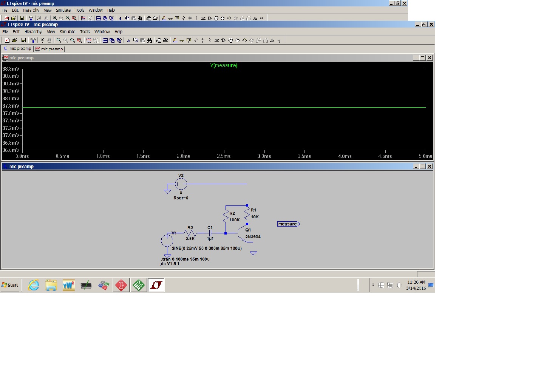Click the Zoom to Fit icon
This screenshot has width=544, height=392.
coord(79,40)
